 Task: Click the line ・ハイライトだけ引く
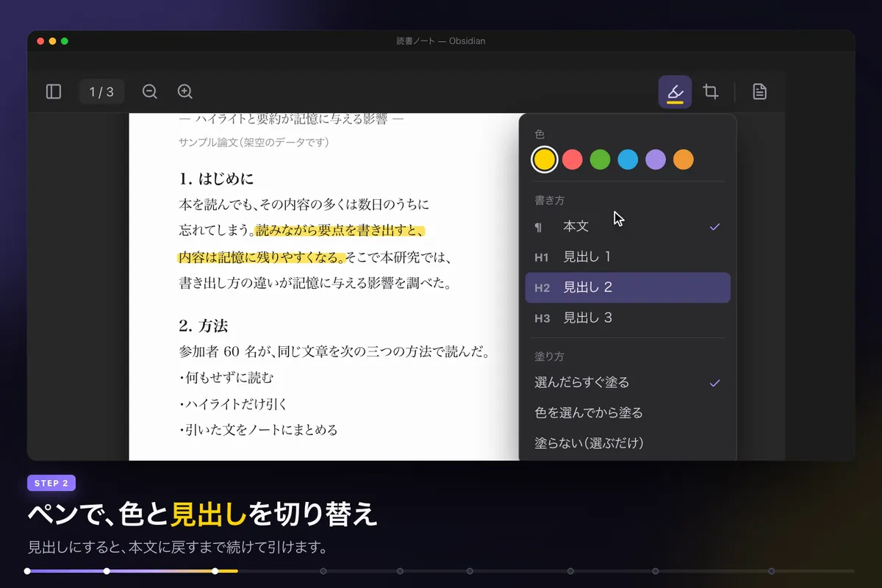point(233,404)
